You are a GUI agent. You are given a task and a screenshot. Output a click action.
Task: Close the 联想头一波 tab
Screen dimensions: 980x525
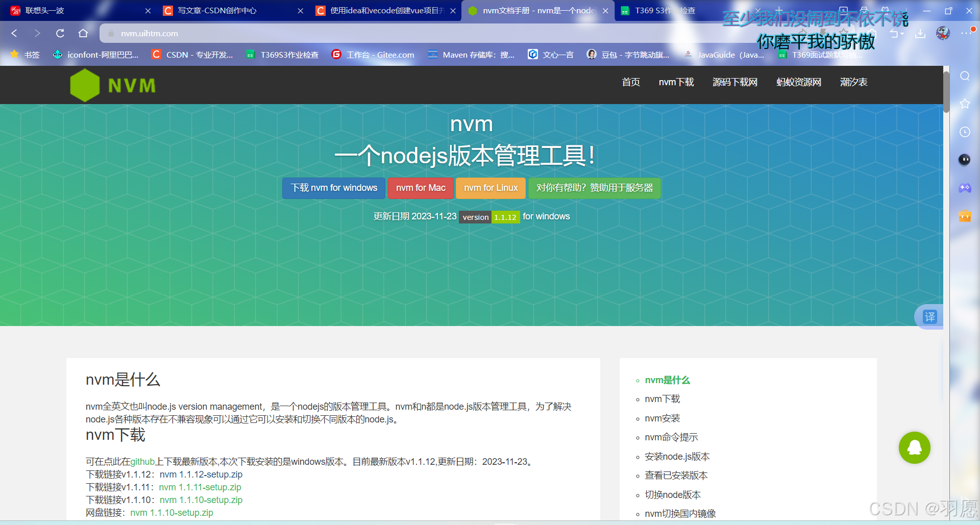(148, 11)
